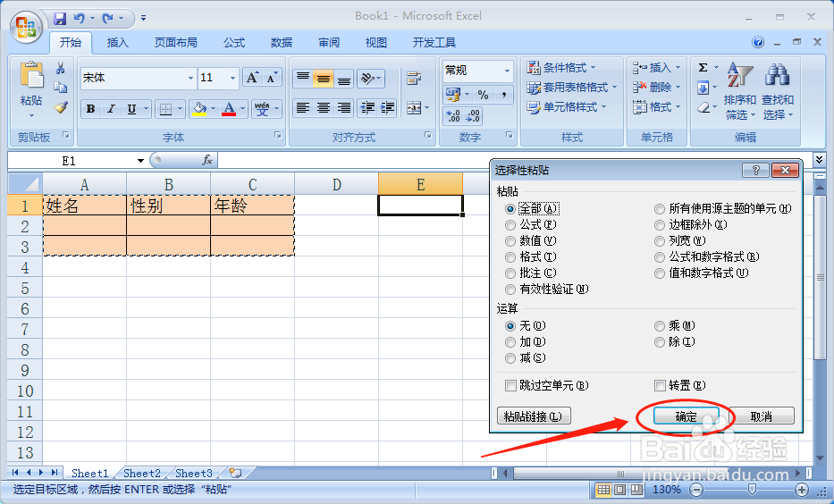Open Name Box dropdown arrow
The width and height of the screenshot is (834, 504).
140,161
